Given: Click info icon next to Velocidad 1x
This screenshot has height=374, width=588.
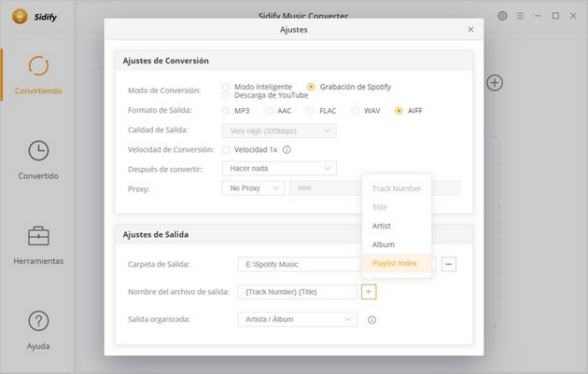Looking at the screenshot, I should (287, 150).
